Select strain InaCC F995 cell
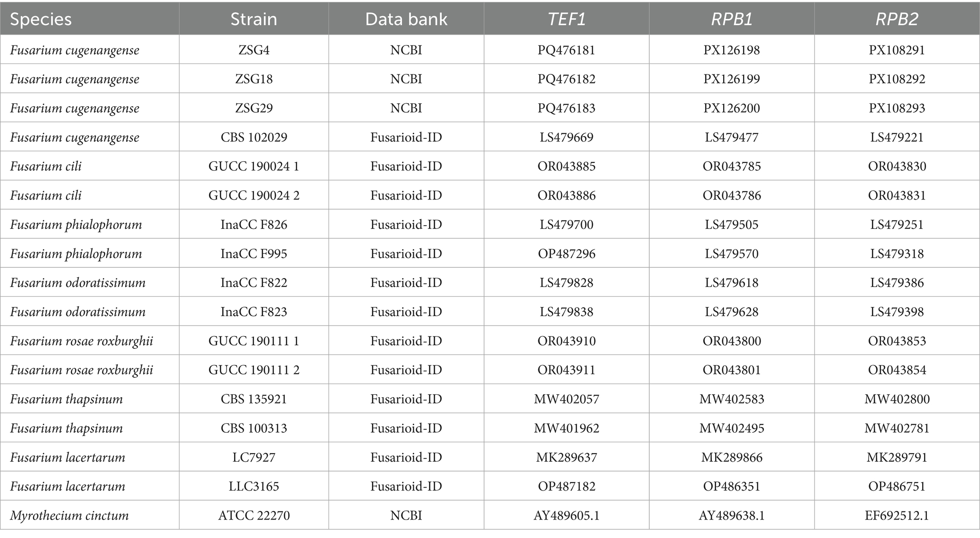 (x=254, y=254)
